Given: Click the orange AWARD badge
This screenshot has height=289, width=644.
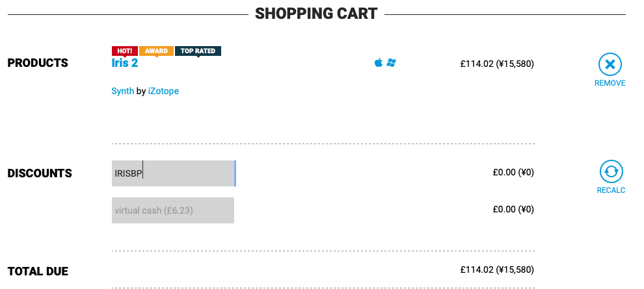Looking at the screenshot, I should (157, 51).
